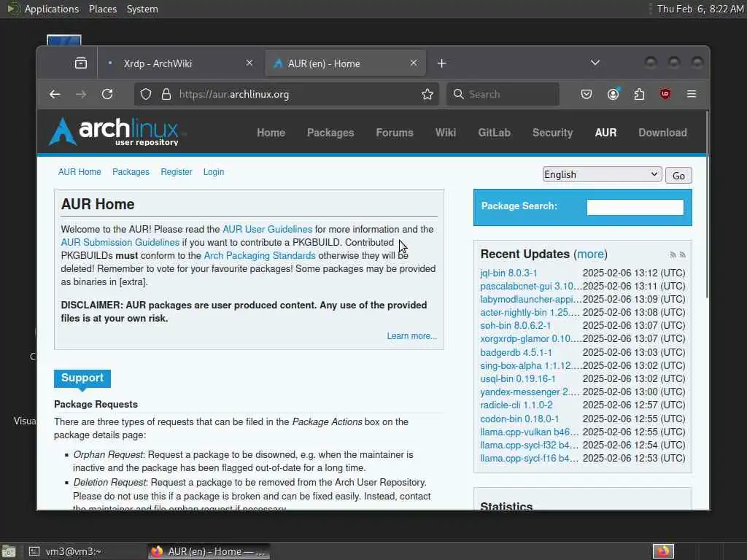Open Download in the Arch header
Viewport: 747px width, 560px height.
(662, 133)
